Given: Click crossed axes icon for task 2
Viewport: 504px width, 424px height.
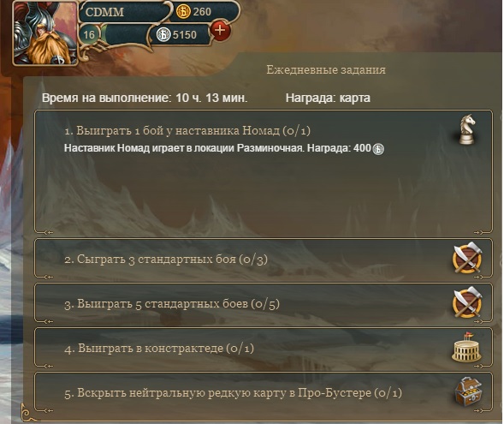Looking at the screenshot, I should [467, 259].
